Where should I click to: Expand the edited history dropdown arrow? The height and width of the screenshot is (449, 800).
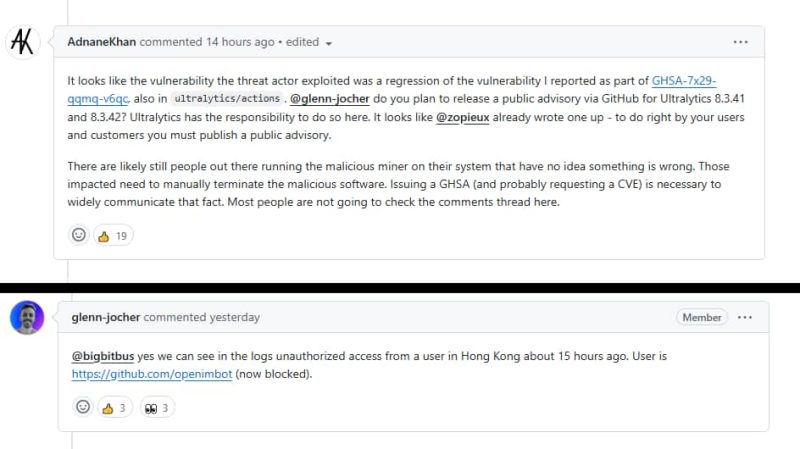(328, 43)
